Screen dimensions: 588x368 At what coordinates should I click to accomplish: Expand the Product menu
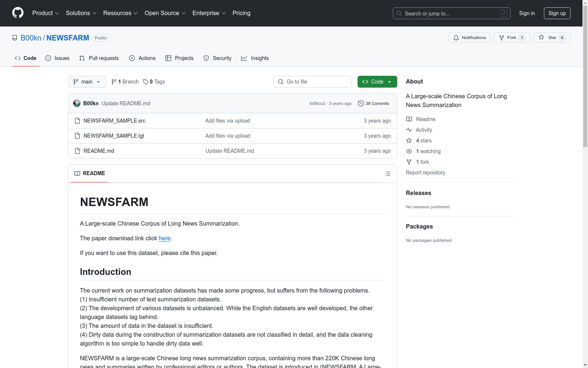46,13
